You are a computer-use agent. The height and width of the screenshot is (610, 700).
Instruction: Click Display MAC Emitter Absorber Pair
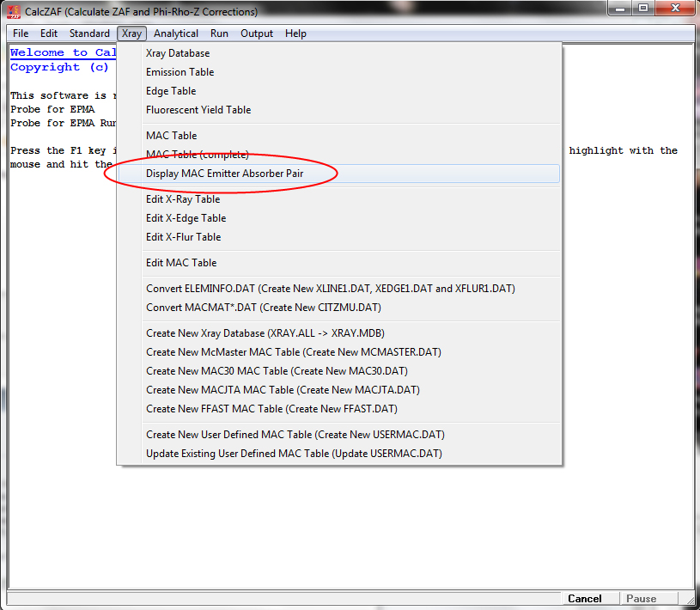pos(224,174)
